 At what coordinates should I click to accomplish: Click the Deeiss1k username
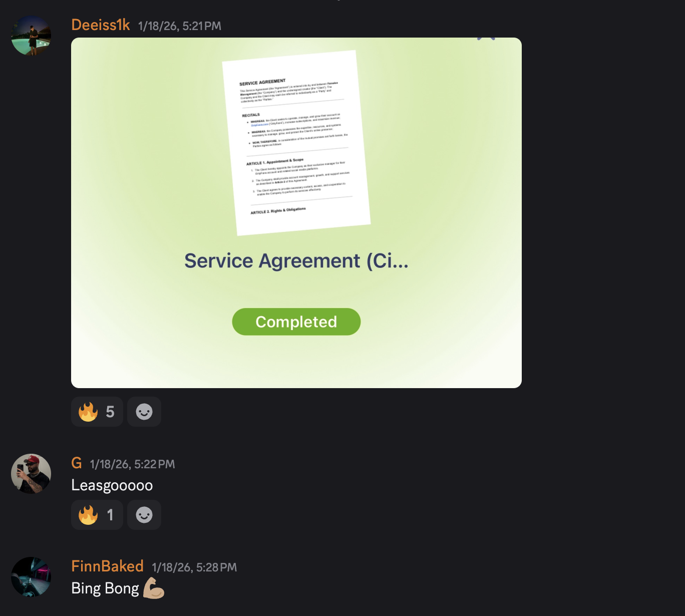(101, 25)
